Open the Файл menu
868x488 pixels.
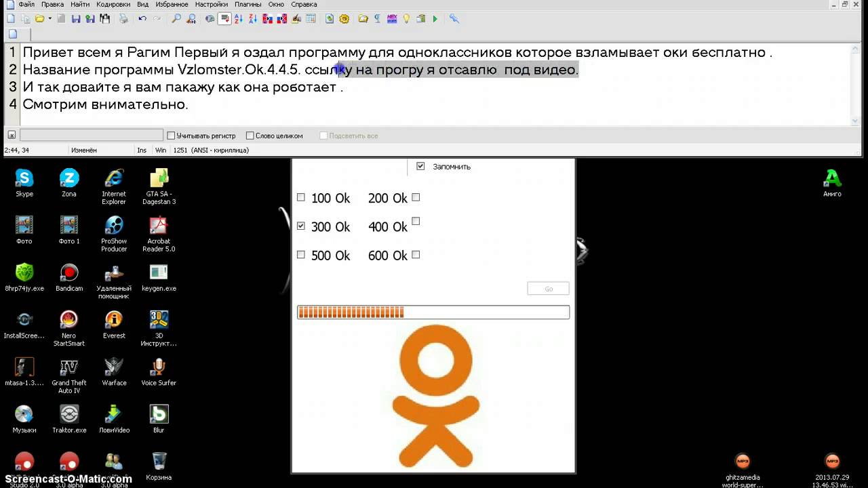coord(26,4)
